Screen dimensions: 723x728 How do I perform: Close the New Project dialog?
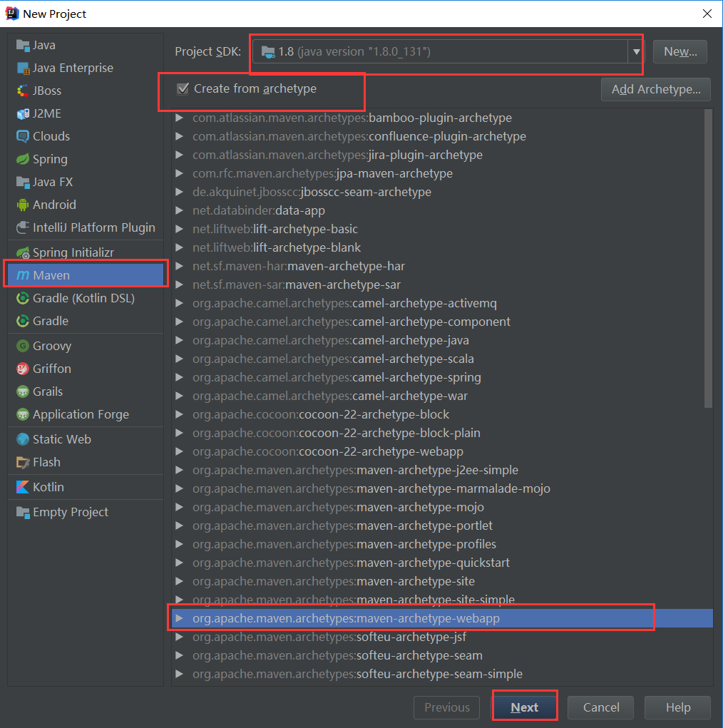coord(707,14)
